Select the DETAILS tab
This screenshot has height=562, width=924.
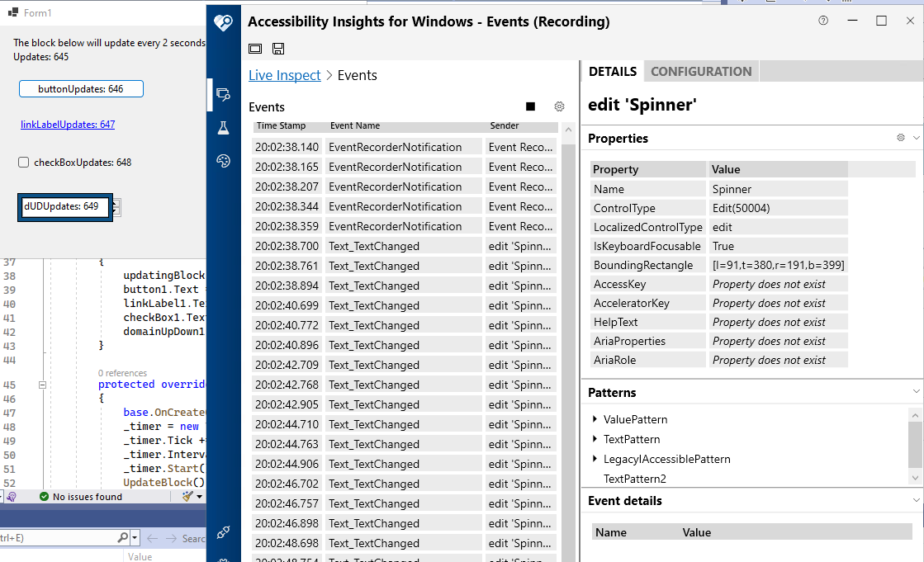point(612,71)
